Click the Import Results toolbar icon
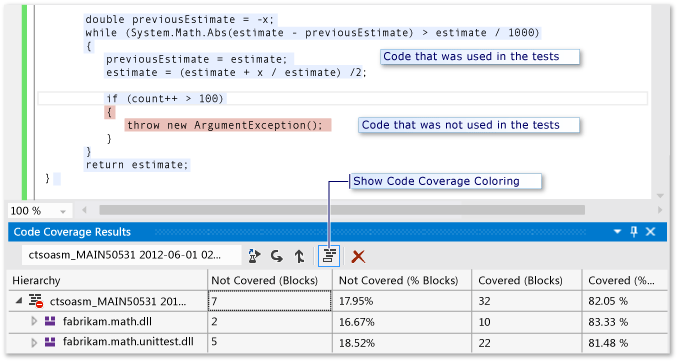Viewport: 678px width, 362px height. pyautogui.click(x=277, y=256)
